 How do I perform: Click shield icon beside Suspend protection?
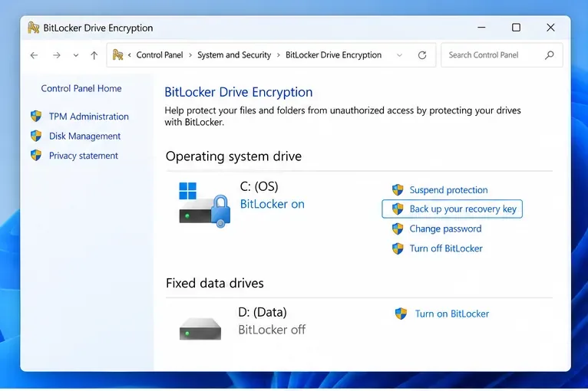tap(398, 190)
